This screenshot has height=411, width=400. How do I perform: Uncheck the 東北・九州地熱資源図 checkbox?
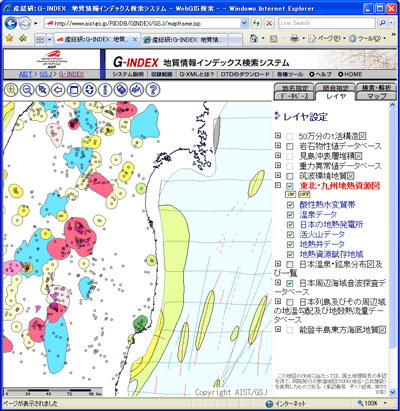point(290,186)
